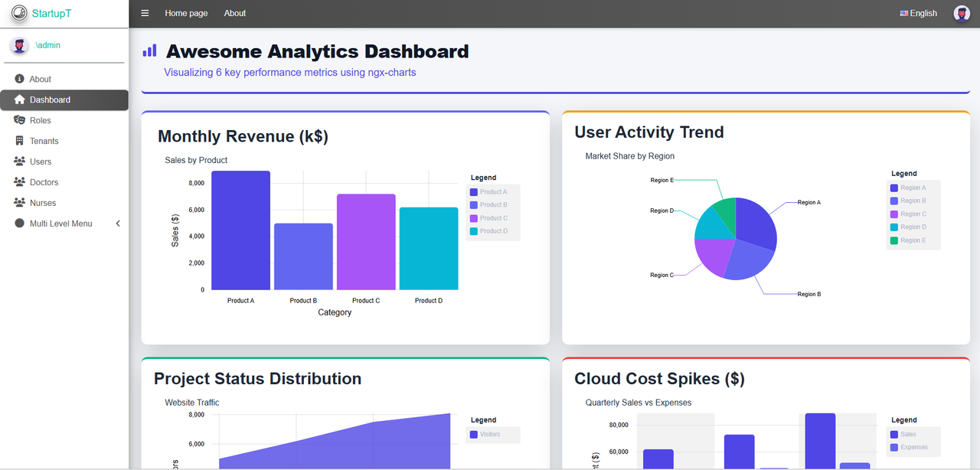Click Product C legend color swatch
Viewport: 980px width, 470px height.
(474, 218)
